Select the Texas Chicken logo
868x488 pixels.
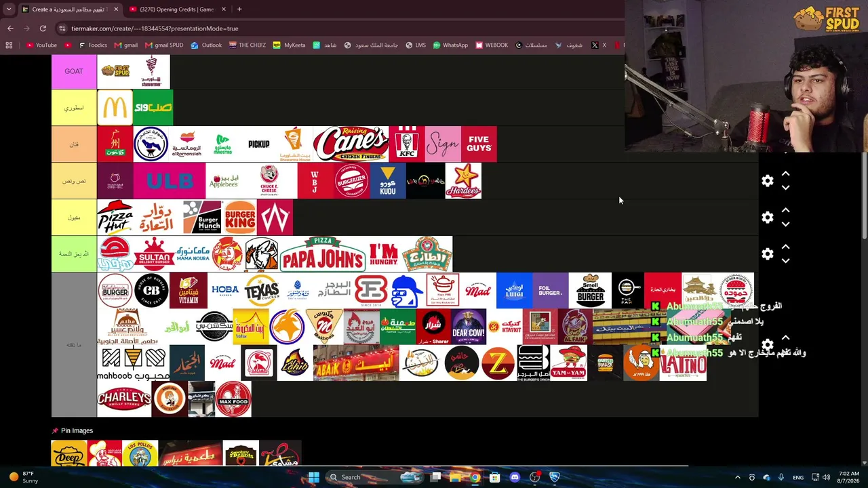[262, 291]
